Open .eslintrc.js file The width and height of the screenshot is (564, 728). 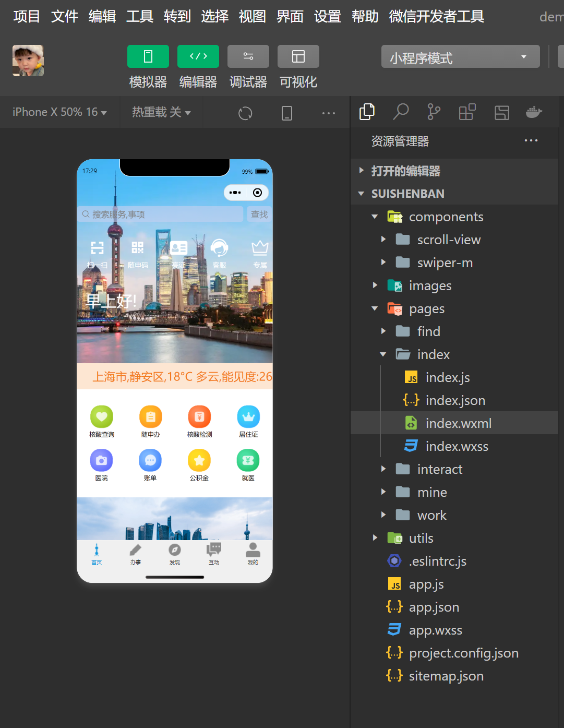(x=454, y=561)
